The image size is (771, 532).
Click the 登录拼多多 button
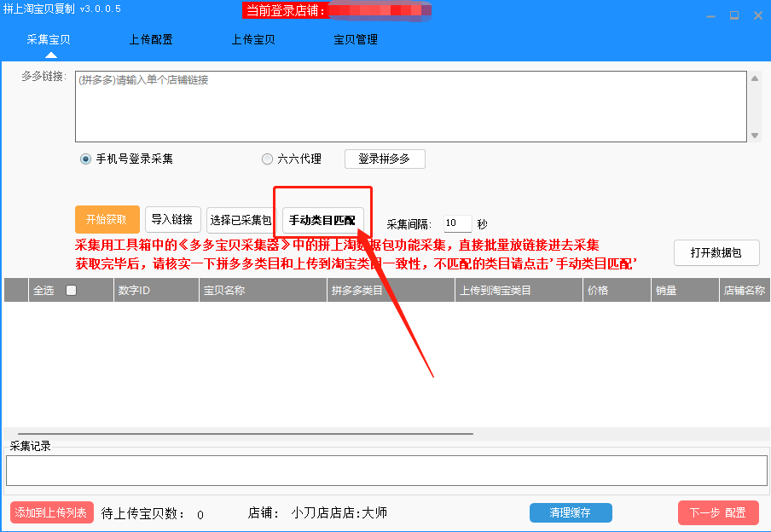point(385,159)
